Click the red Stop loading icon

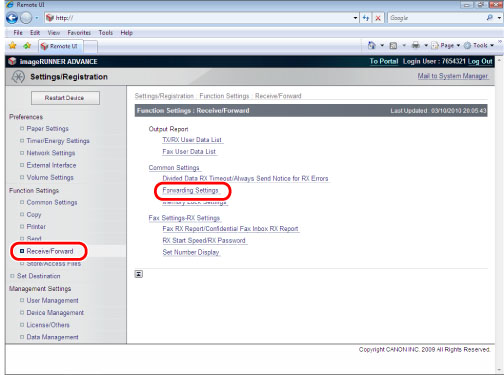coord(378,18)
